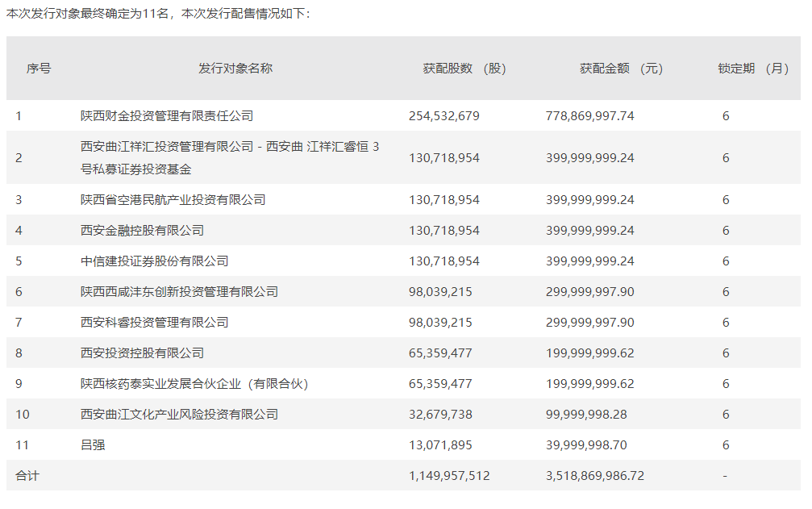Viewport: 812px width, 509px height.
Task: Click the intro sentence '本次发行对象最终确定为11名'
Action: pyautogui.click(x=88, y=14)
